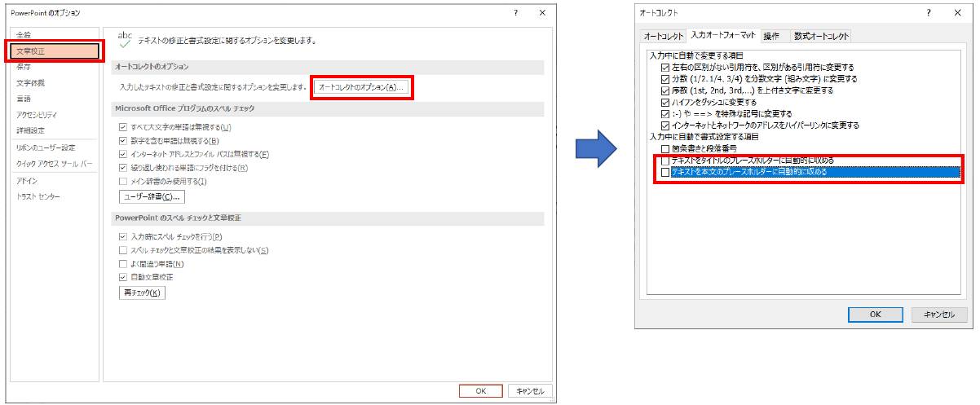
Task: Select 全般 in the options sidebar
Action: [x=24, y=35]
